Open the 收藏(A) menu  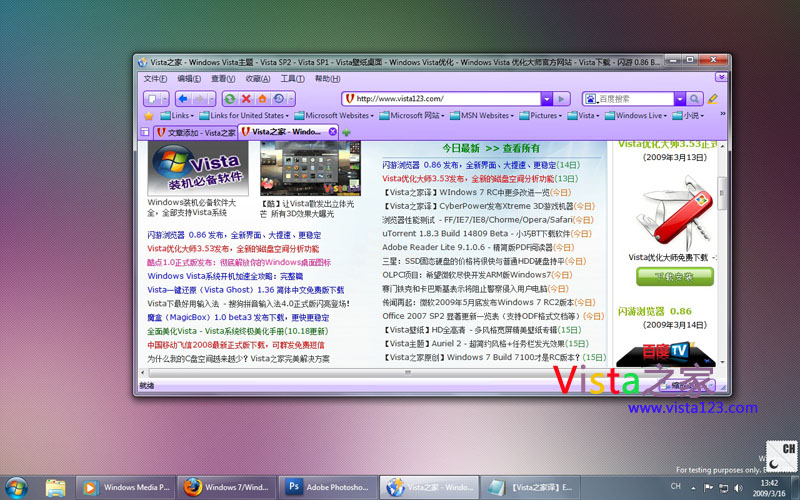click(x=258, y=79)
